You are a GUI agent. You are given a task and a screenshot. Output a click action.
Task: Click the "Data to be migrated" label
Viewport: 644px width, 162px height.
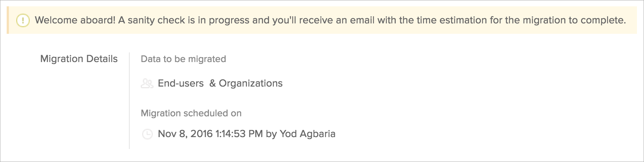(183, 59)
